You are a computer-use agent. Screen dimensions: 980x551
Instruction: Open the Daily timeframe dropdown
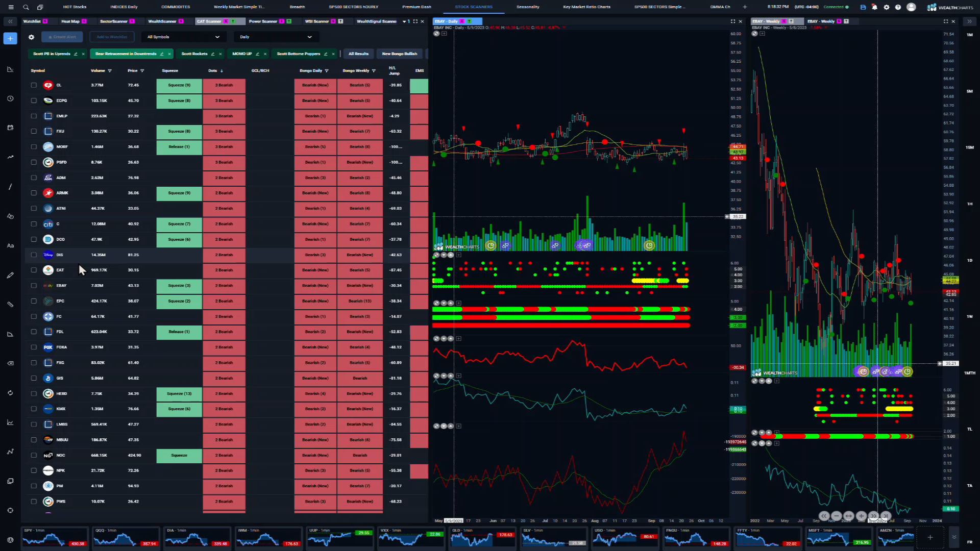tap(276, 37)
